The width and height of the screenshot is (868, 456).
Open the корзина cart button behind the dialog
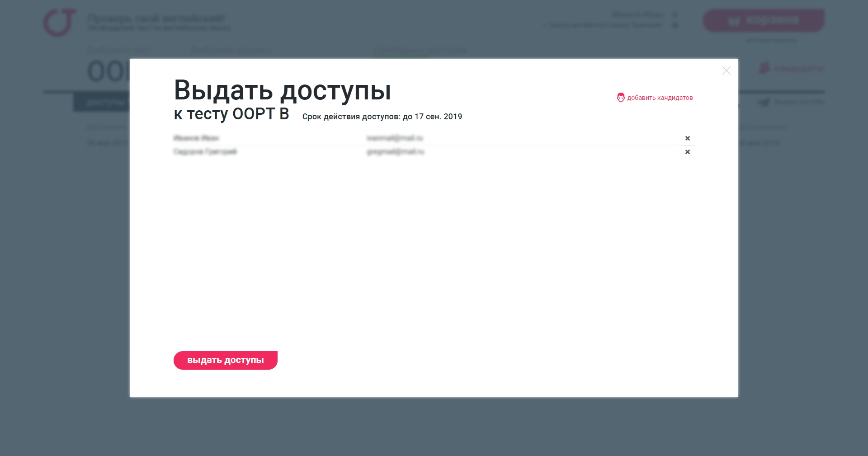[x=764, y=20]
